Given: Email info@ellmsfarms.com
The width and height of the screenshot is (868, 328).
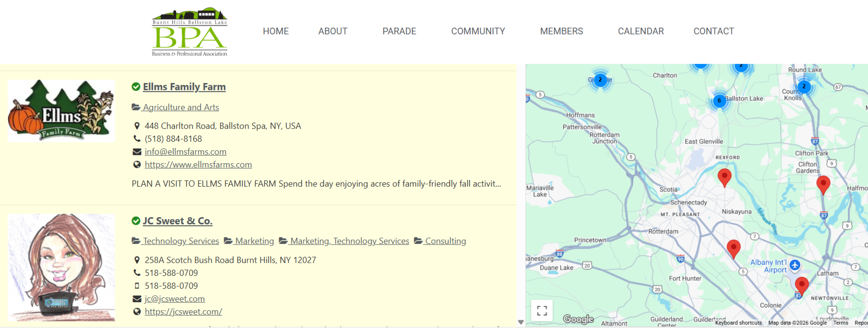Looking at the screenshot, I should (x=185, y=152).
